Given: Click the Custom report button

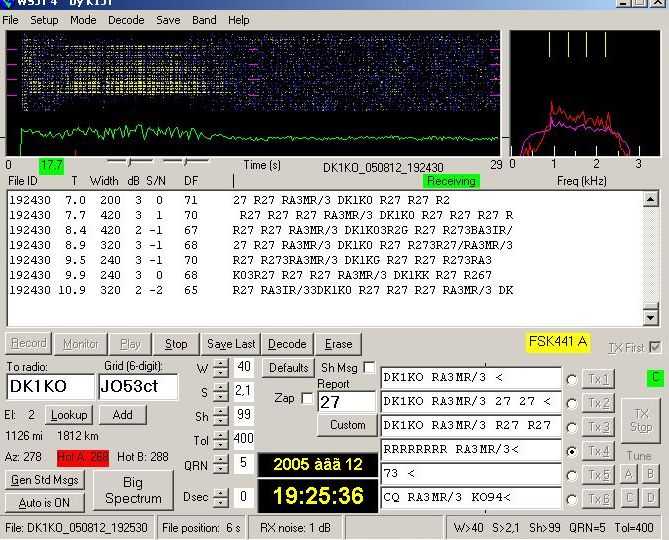Looking at the screenshot, I should (x=347, y=425).
